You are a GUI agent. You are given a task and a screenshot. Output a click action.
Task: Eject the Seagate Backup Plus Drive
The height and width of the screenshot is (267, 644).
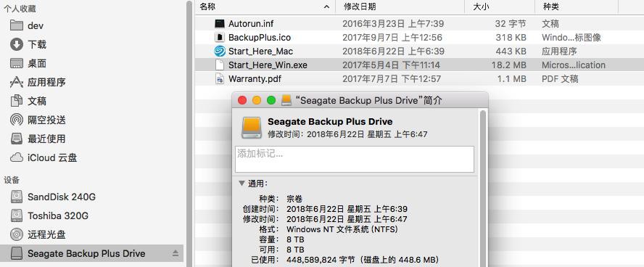pyautogui.click(x=176, y=253)
